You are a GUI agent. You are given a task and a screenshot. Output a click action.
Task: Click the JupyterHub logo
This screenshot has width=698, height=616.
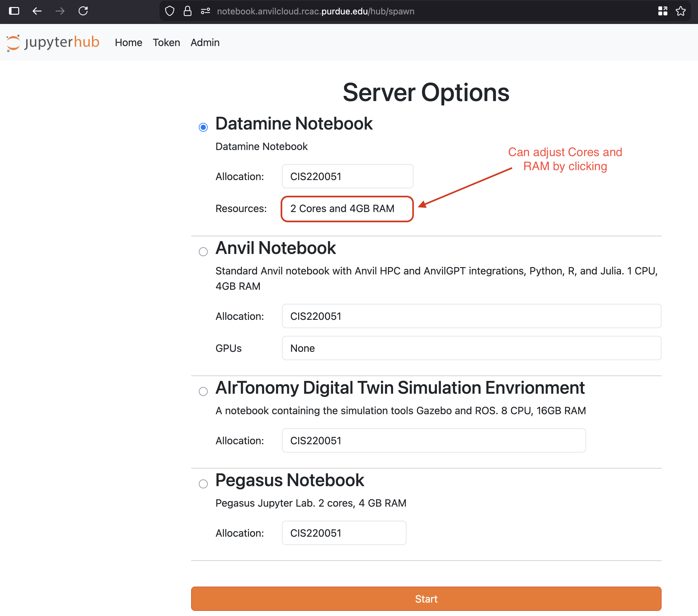click(53, 42)
